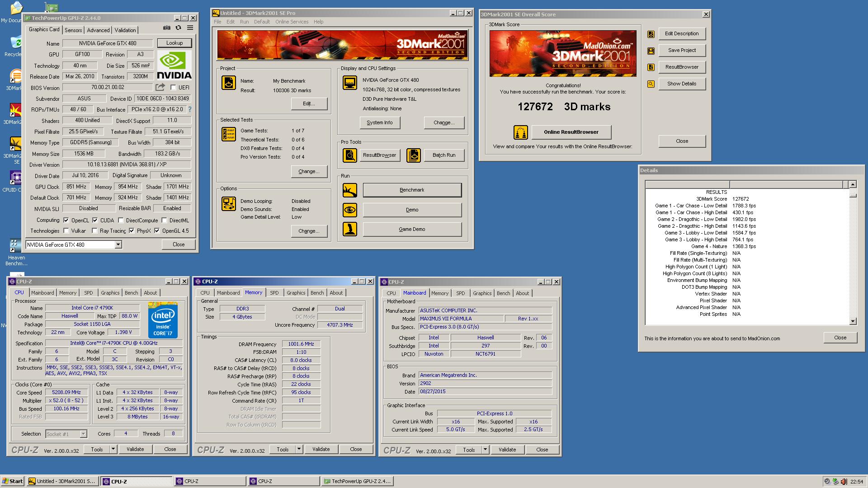Viewport: 868px width, 488px height.
Task: Click the Save Project floppy icon
Action: (651, 51)
